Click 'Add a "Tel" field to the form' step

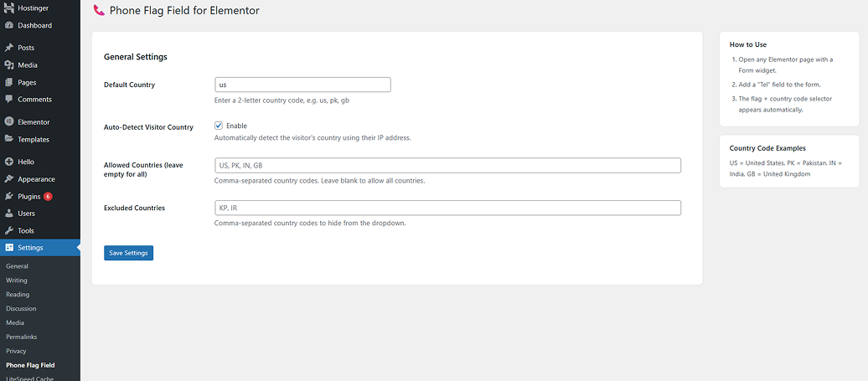coord(779,85)
